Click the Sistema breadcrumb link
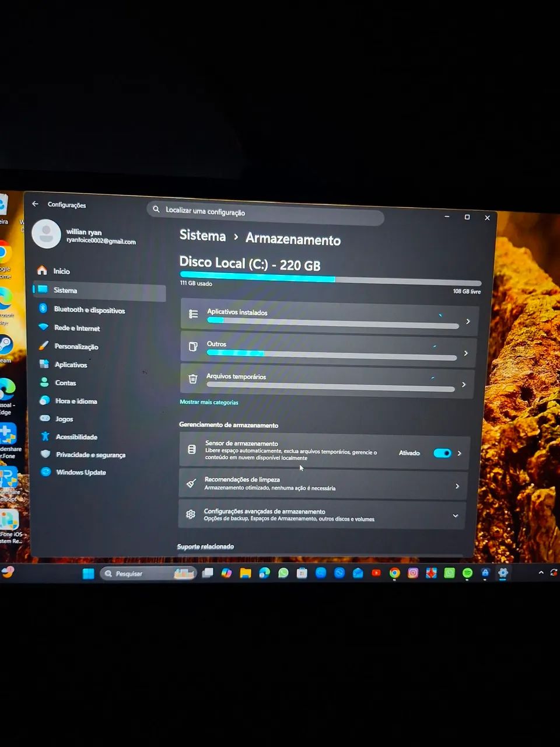The width and height of the screenshot is (560, 747). pos(202,235)
